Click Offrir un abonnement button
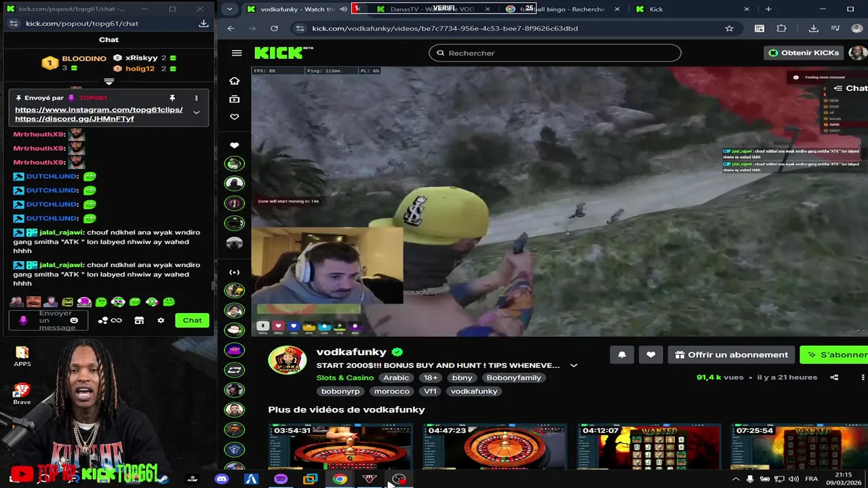Viewport: 868px width, 488px height. 731,354
